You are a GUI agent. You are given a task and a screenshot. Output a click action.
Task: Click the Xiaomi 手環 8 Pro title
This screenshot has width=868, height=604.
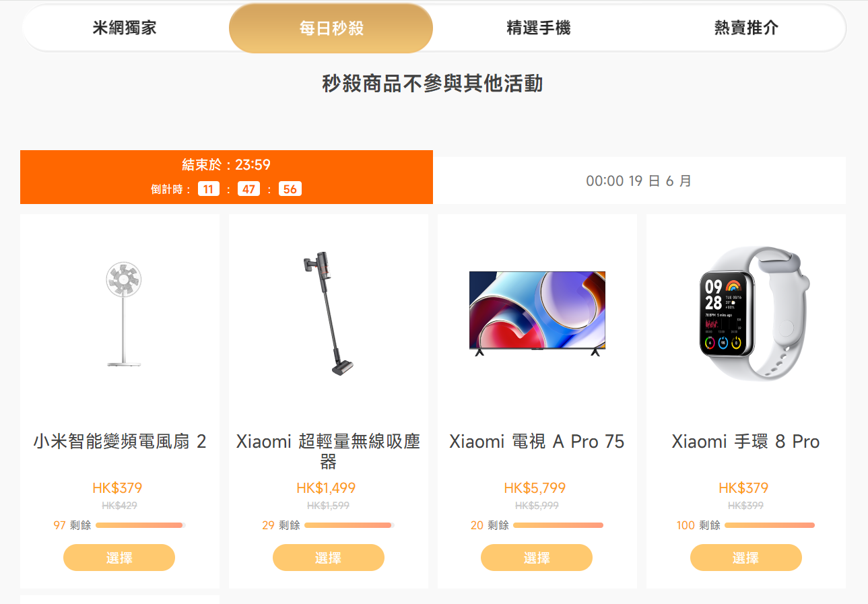coord(746,442)
